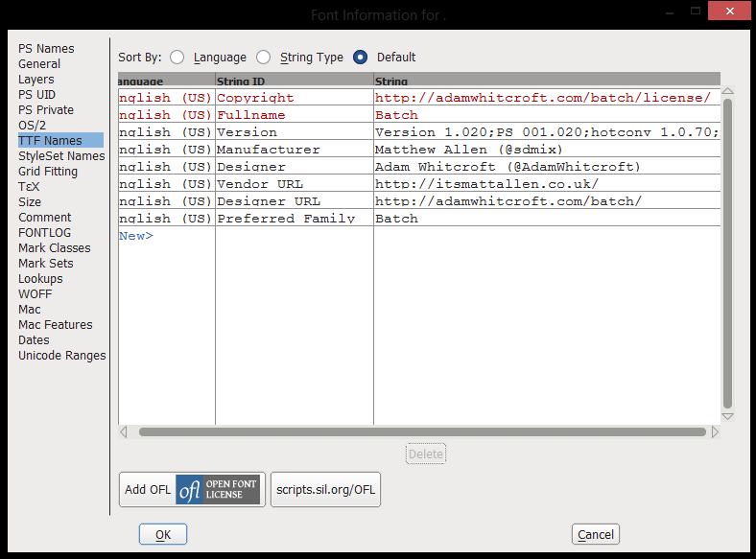Click the adamwhitcroft.com/batch/license/ string cell

(547, 98)
